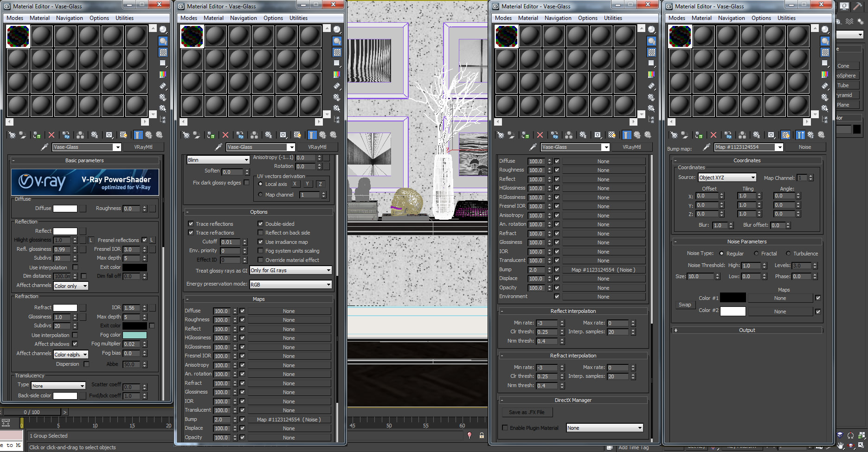Toggle Fresnel reflections checkbox
Image resolution: width=868 pixels, height=452 pixels.
tap(144, 240)
